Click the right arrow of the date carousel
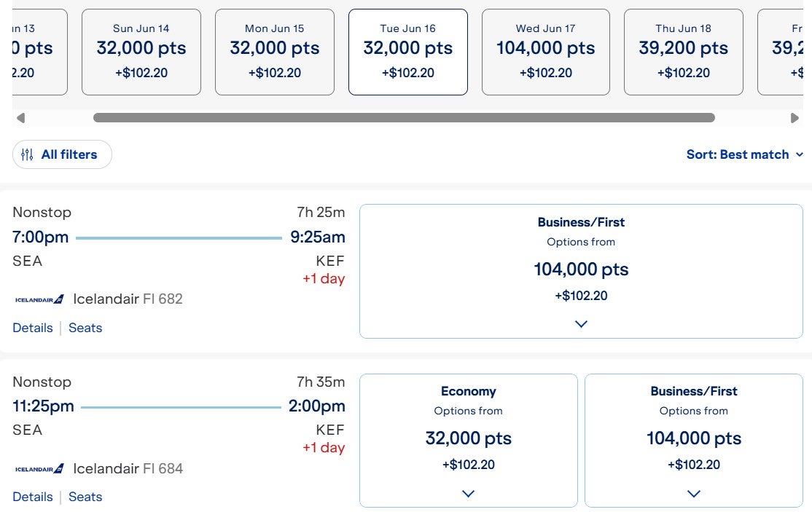Screen dimensions: 812x512 tap(795, 117)
